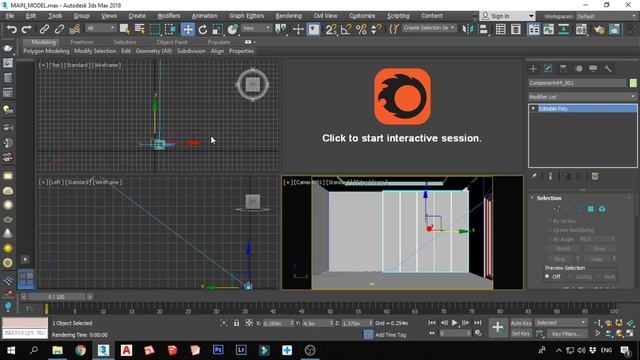This screenshot has width=640, height=360.
Task: Activate the Select and Scale tool
Action: [x=218, y=29]
